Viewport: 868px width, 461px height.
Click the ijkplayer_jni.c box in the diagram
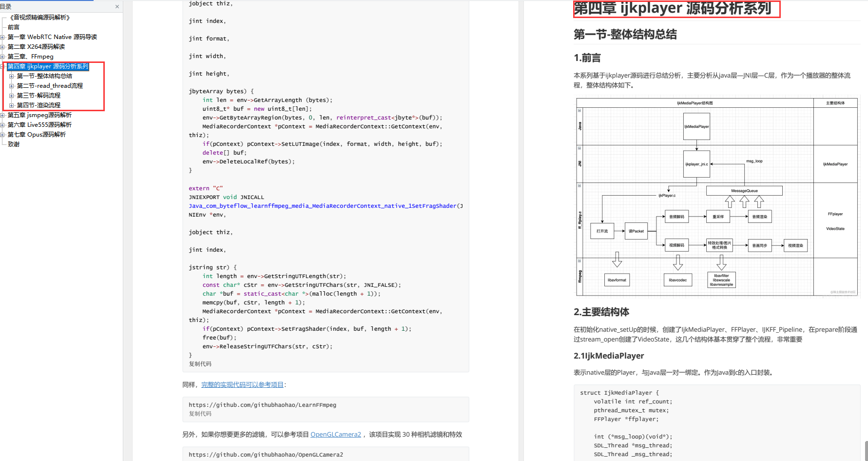[x=696, y=164]
